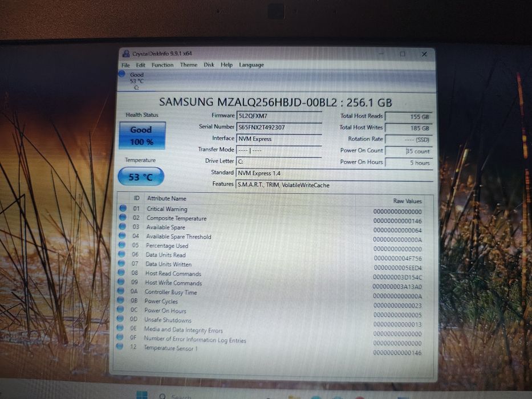Select the Unsafe Shutdowns attribute name
The image size is (532, 399).
(168, 320)
